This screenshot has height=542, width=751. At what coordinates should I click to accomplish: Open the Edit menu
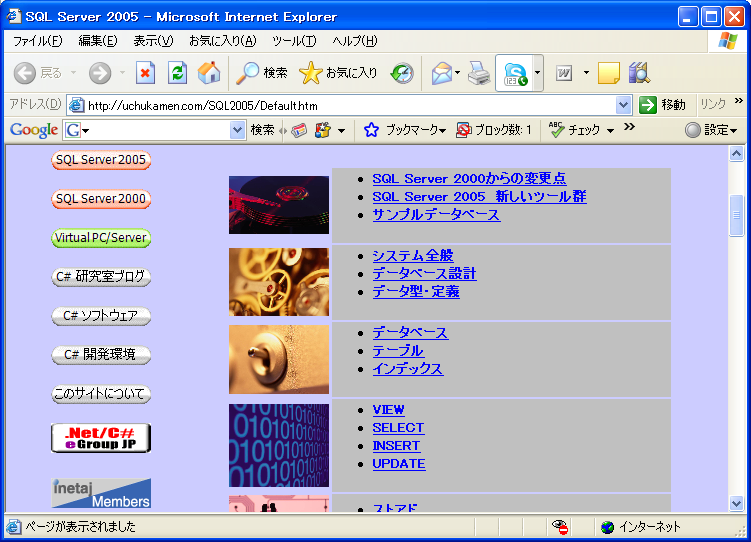98,41
